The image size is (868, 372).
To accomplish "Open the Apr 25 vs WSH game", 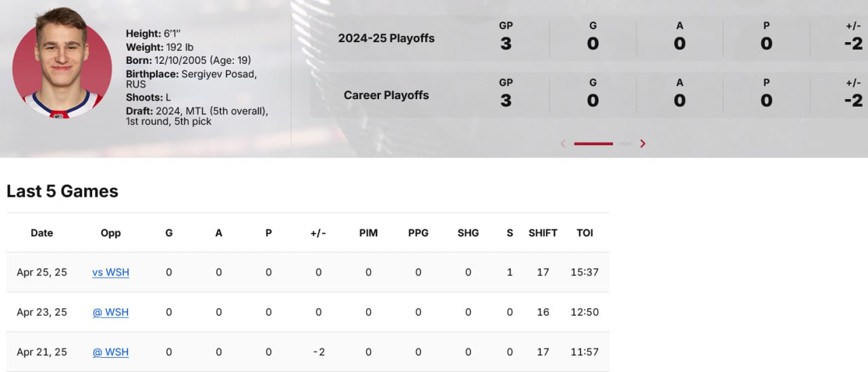I will point(111,272).
